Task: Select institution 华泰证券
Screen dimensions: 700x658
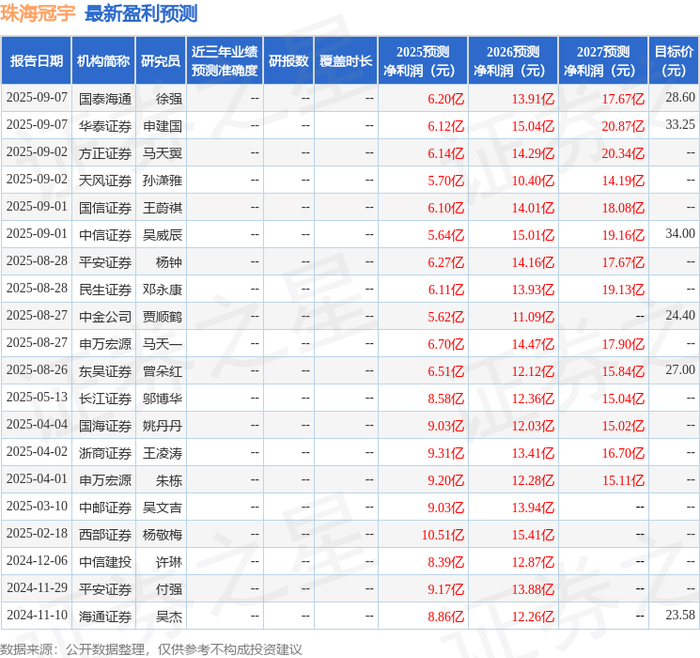Action: 105,126
